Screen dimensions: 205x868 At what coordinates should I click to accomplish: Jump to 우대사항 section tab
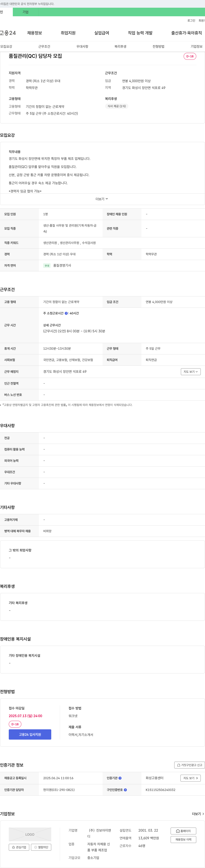pyautogui.click(x=82, y=46)
